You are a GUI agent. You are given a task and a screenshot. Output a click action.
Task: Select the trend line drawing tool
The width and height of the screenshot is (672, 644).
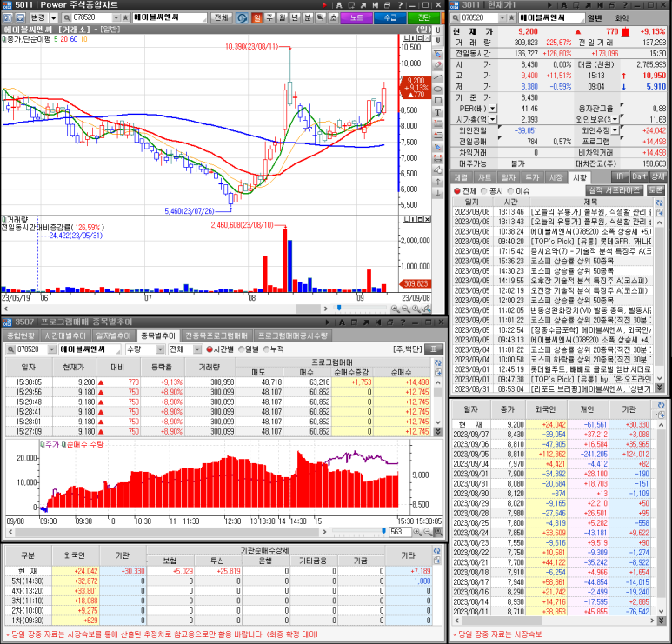click(x=437, y=77)
